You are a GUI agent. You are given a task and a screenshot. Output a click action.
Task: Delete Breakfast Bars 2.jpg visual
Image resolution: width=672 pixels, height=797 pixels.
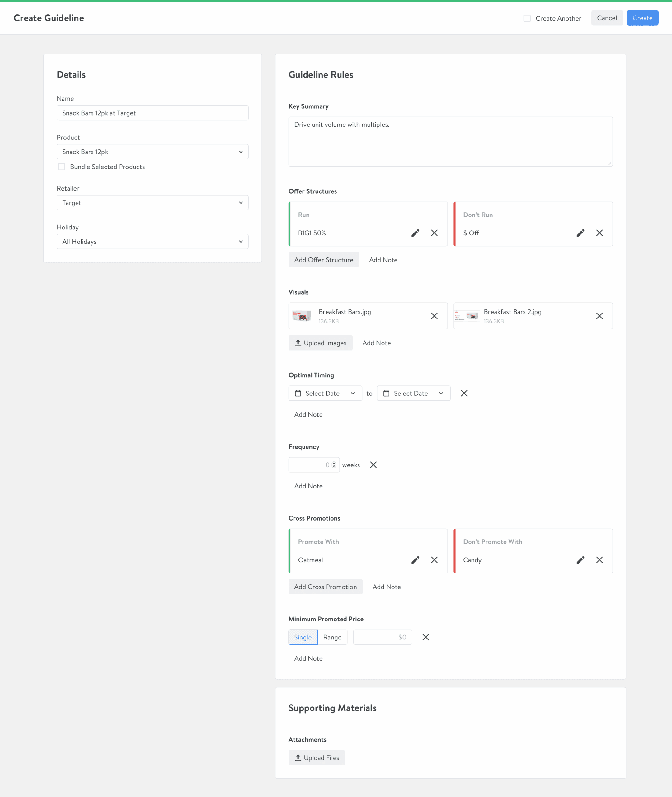(599, 316)
